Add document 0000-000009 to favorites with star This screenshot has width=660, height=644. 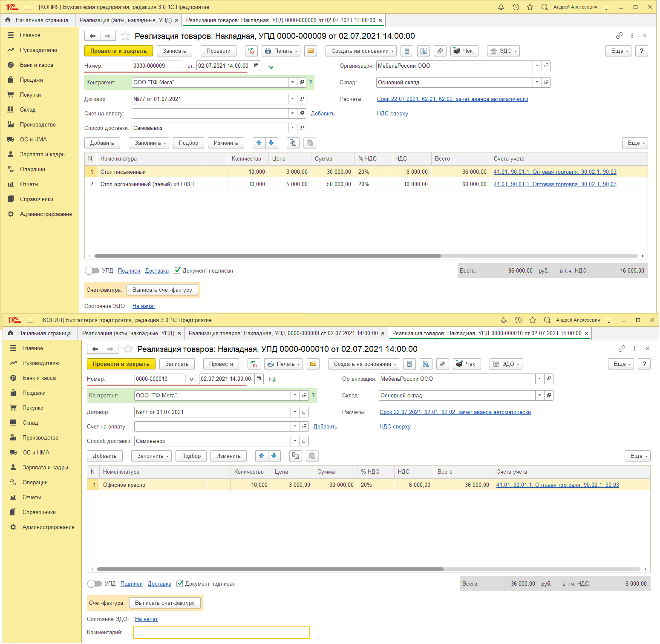pos(125,36)
